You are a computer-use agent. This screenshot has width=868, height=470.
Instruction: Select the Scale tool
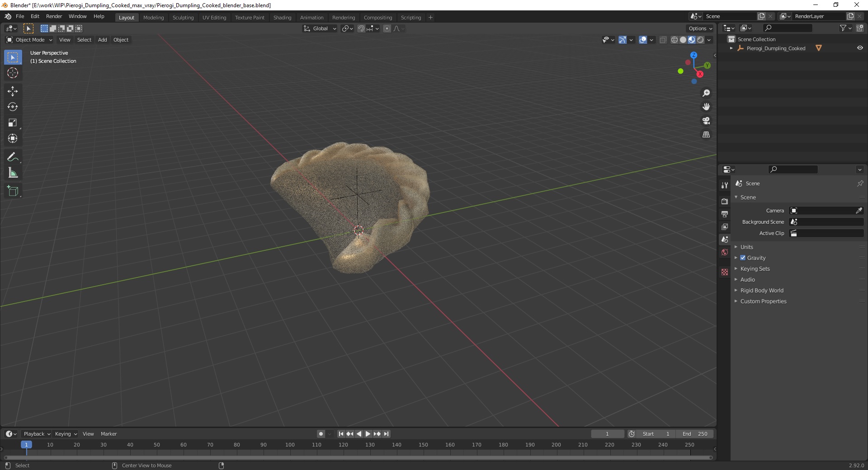click(13, 123)
